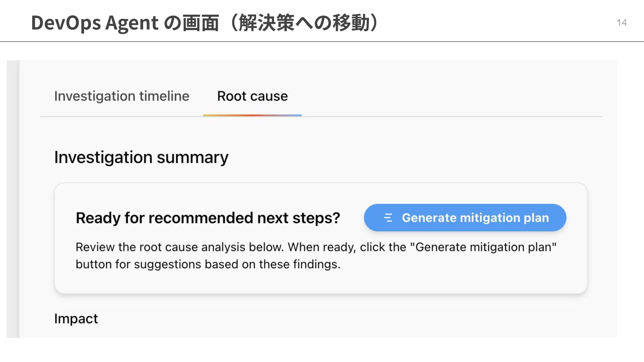
Task: Click the 'Ready for recommended next steps?' heading
Action: [x=208, y=218]
